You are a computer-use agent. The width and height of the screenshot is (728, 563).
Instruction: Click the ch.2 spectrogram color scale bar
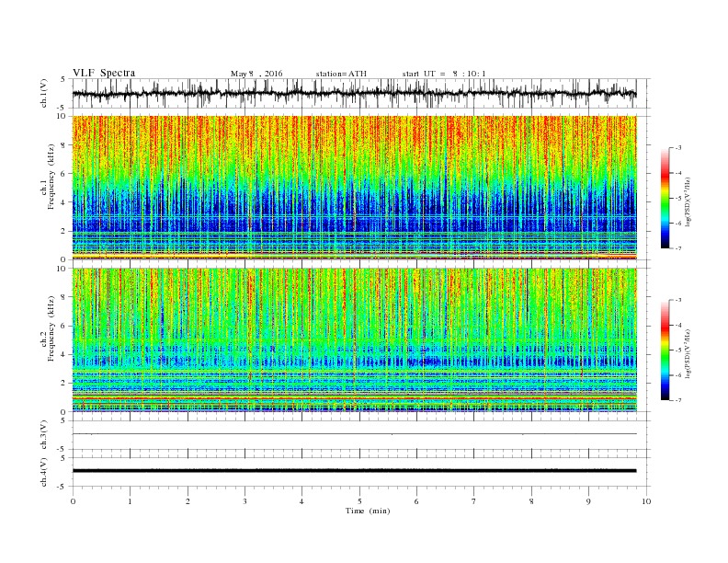click(x=665, y=350)
